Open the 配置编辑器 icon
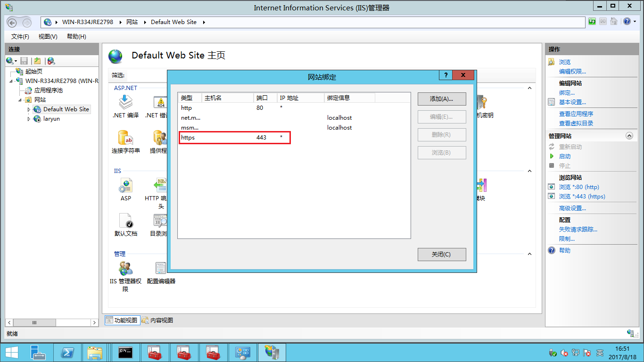This screenshot has height=362, width=644. pos(161,269)
